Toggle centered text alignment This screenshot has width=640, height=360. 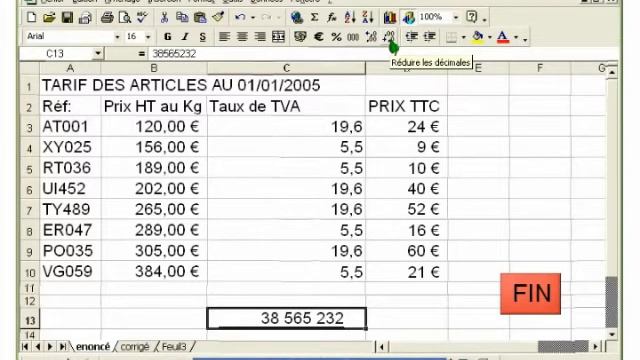(242, 37)
